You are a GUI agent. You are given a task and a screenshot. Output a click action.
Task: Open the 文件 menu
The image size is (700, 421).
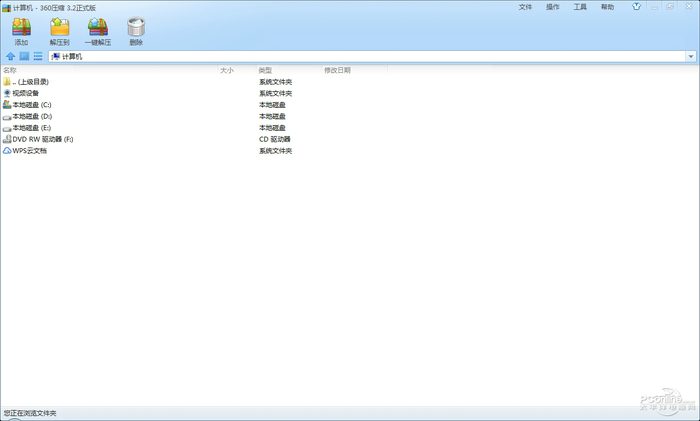525,7
